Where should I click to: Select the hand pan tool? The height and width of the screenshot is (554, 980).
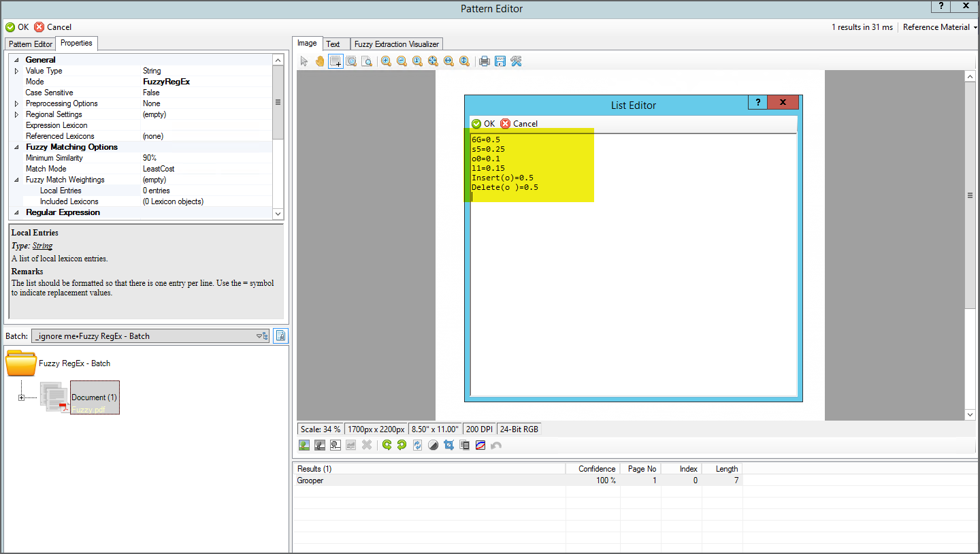320,61
